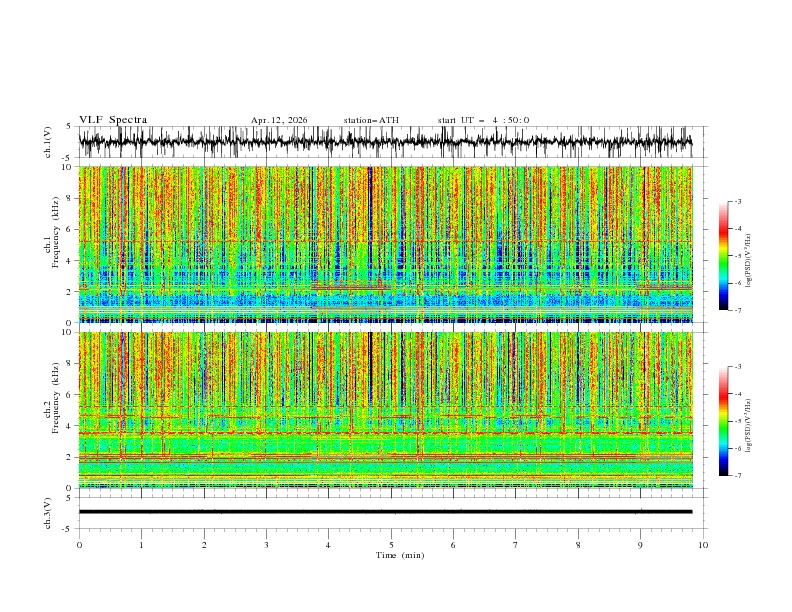
Task: Click the start UT = 4:50:0 label
Action: click(483, 120)
